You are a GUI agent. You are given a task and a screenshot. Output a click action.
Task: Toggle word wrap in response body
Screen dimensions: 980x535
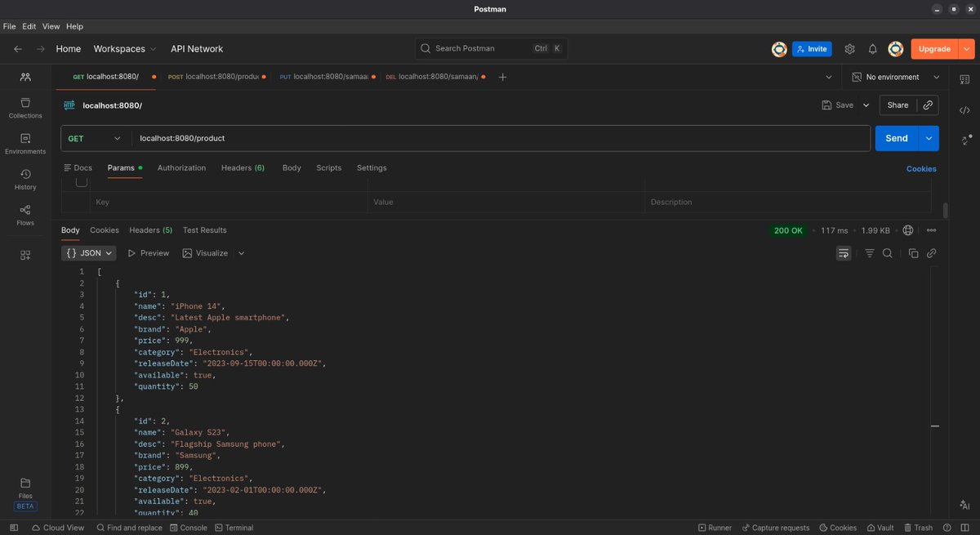[x=844, y=253]
